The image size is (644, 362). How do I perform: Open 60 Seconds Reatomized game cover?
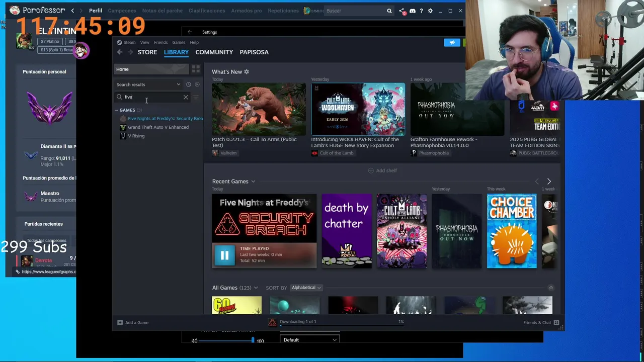236,305
